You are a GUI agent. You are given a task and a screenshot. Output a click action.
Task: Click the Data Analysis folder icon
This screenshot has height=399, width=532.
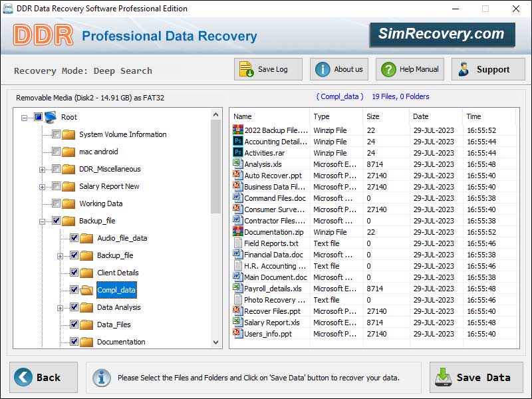(x=86, y=307)
